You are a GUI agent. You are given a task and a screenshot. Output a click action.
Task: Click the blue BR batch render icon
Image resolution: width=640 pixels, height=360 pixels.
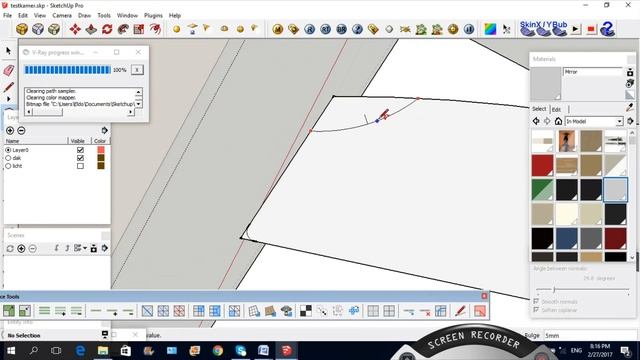(x=341, y=29)
